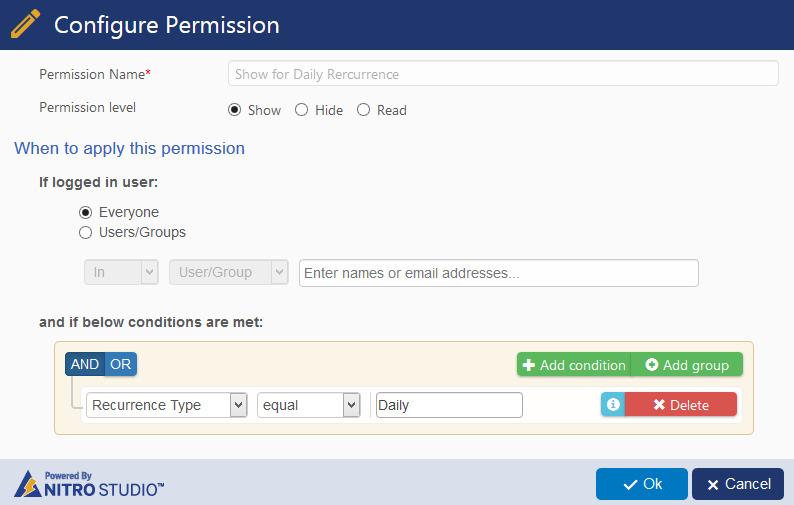Choose the Everyone user option

[86, 212]
